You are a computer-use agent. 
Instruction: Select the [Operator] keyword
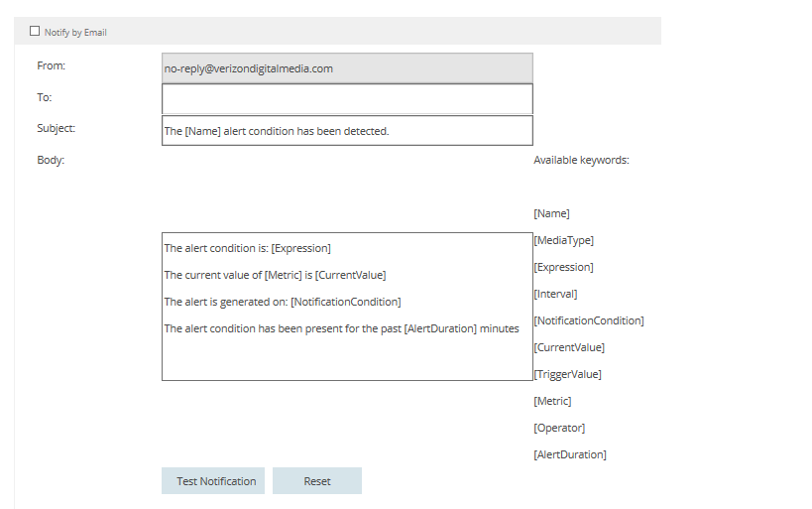pos(559,429)
